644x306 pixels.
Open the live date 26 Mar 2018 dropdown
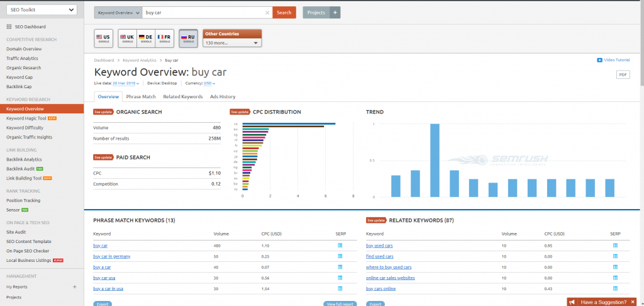126,83
